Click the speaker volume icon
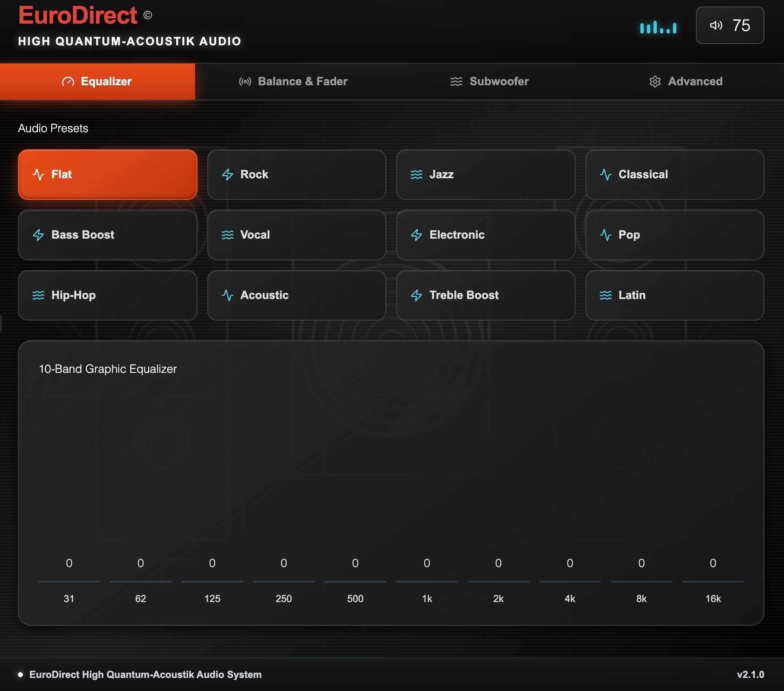This screenshot has height=691, width=784. 716,26
